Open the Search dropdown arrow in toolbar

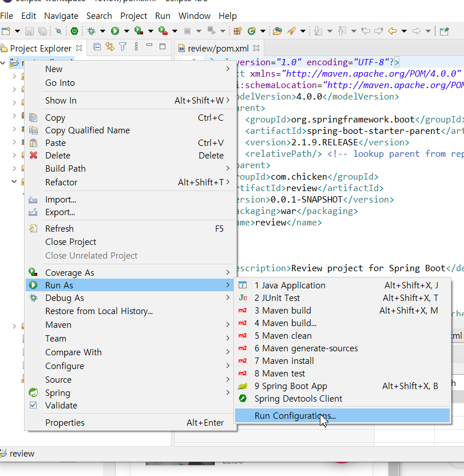tap(303, 31)
